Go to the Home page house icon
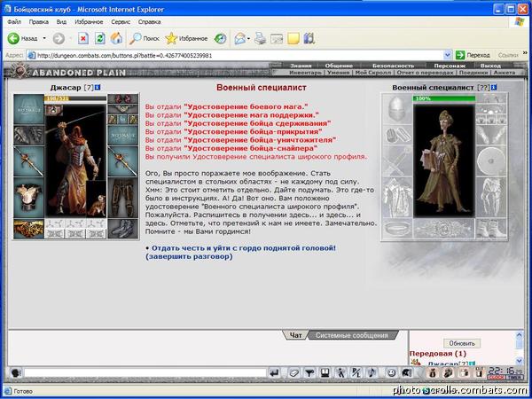The width and height of the screenshot is (532, 399). pos(116,38)
